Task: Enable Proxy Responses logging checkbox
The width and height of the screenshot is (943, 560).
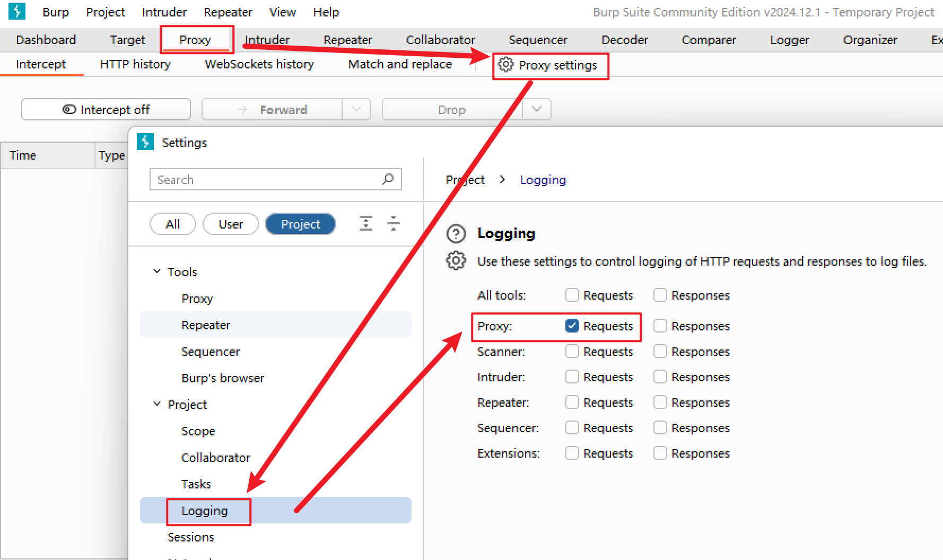Action: pyautogui.click(x=660, y=326)
